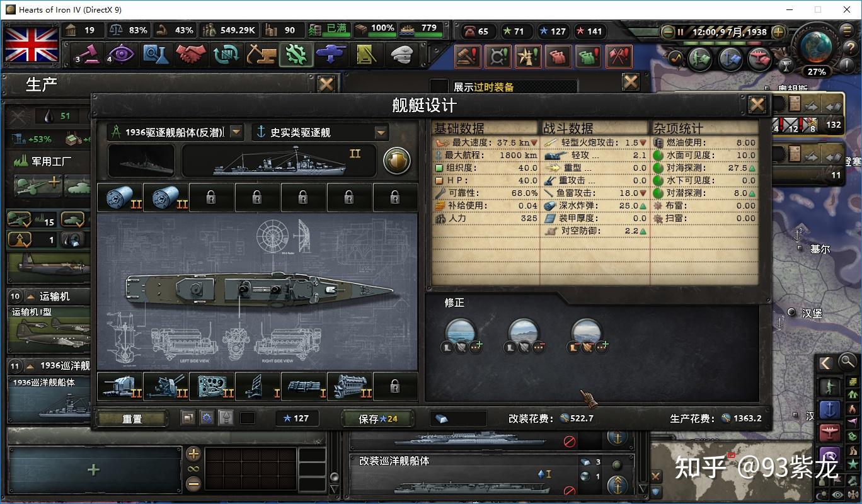Click the ship engine module slot
The image size is (862, 504).
350,386
